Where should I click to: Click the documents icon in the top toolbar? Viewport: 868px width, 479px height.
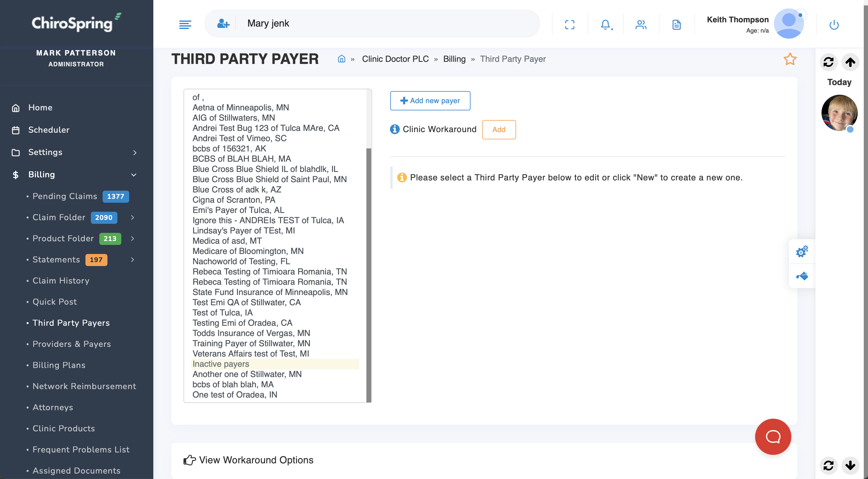677,24
